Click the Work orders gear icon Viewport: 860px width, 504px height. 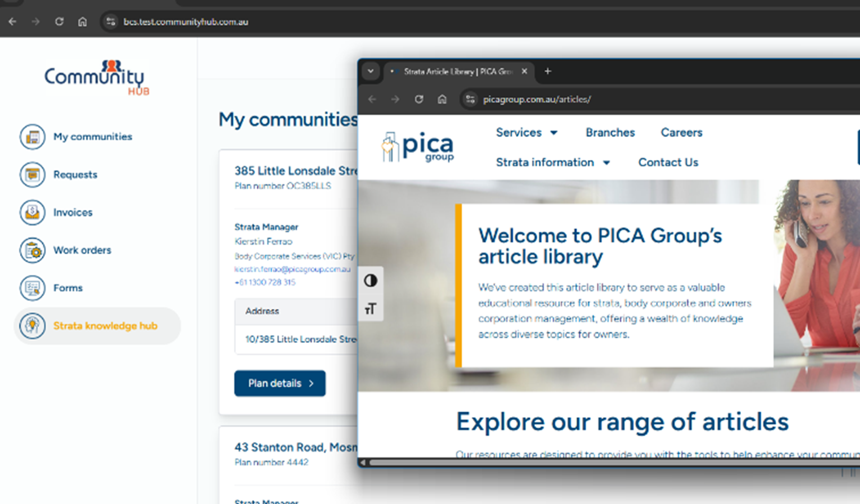click(x=33, y=250)
